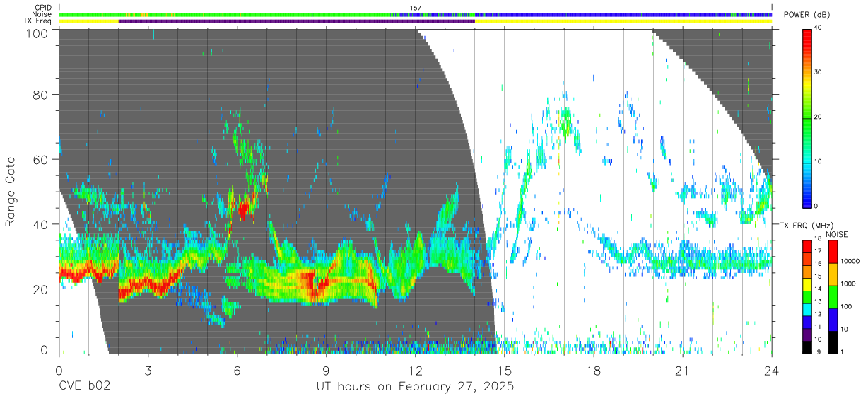Click the CPID row label

[42, 8]
